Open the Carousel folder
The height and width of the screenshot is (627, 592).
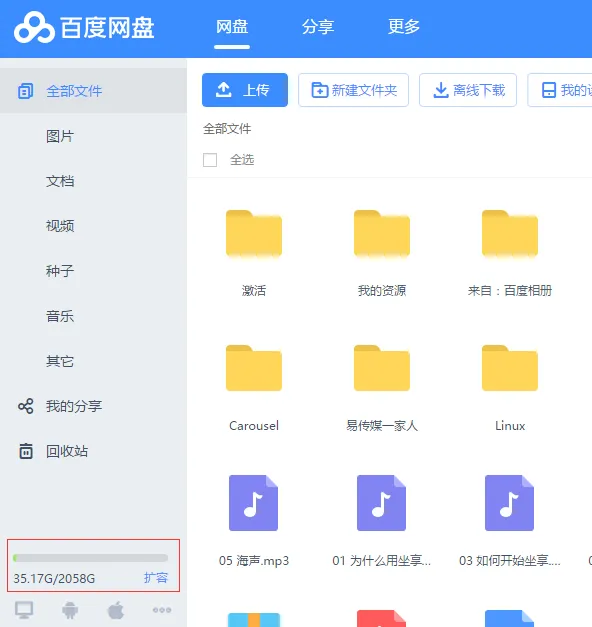[254, 368]
